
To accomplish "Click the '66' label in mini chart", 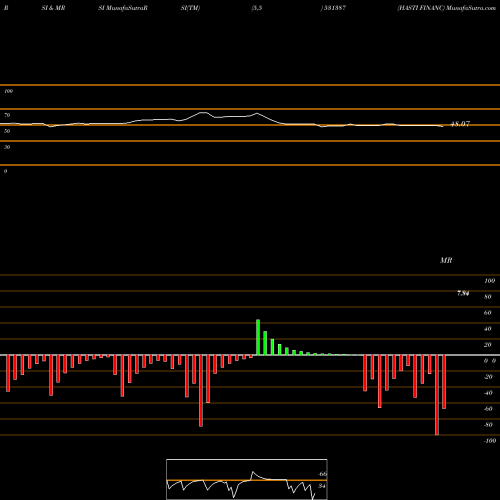I will (x=323, y=474).
